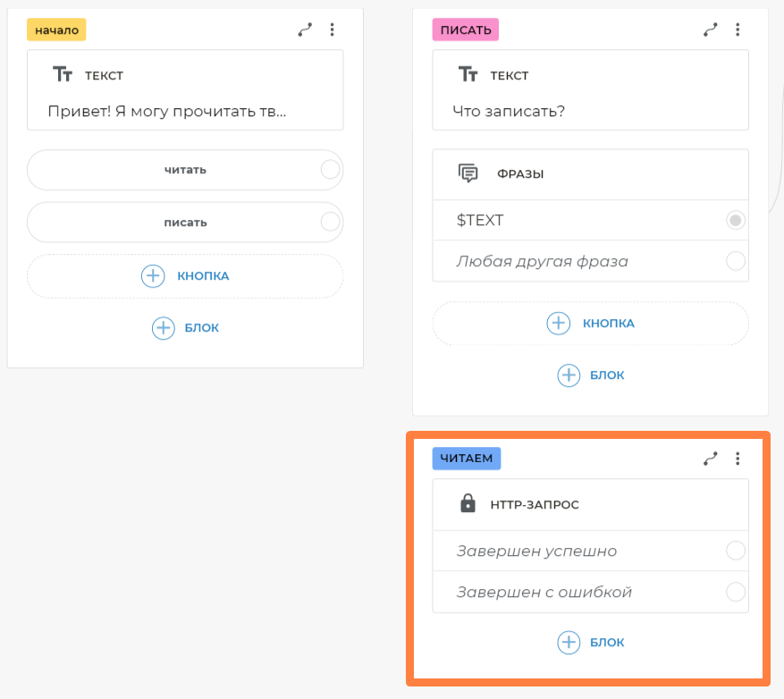Image resolution: width=784 pixels, height=699 pixels.
Task: Click the connection icon on the ЧИТАЕМ card
Action: 711,459
